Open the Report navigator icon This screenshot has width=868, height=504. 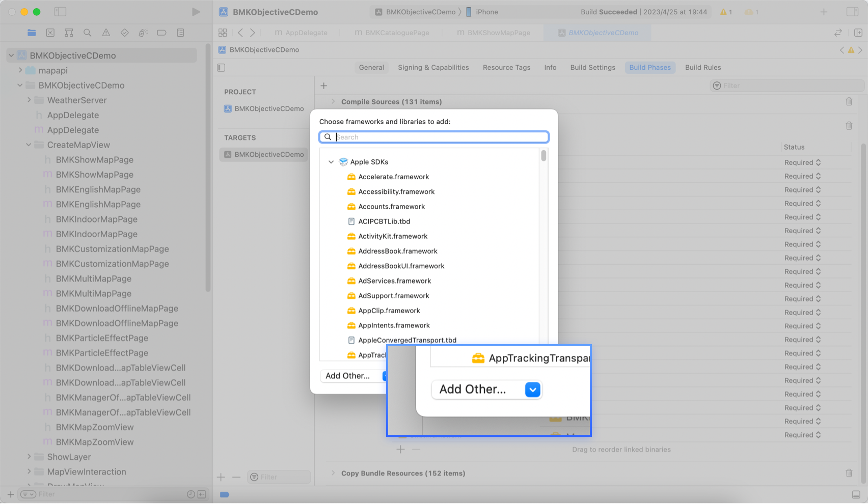180,33
